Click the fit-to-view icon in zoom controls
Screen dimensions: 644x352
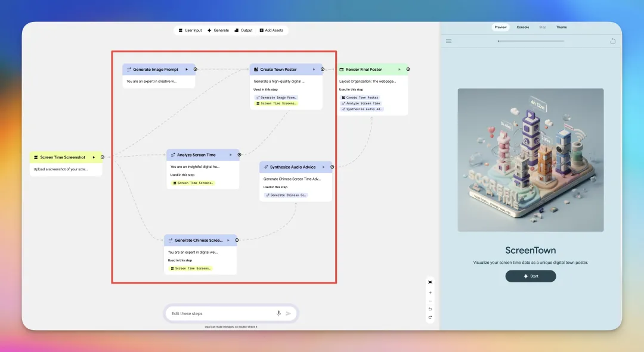(430, 282)
